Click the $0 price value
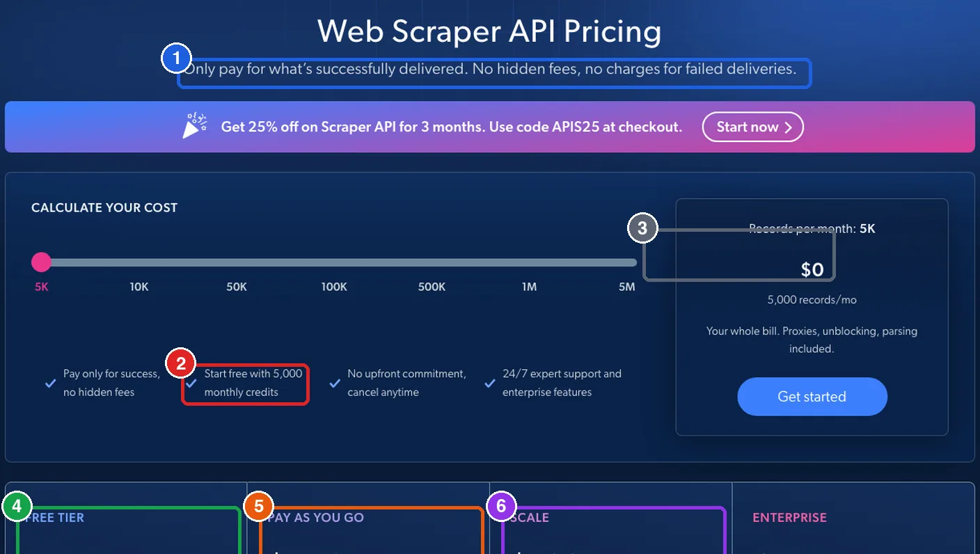The width and height of the screenshot is (980, 554). [812, 269]
